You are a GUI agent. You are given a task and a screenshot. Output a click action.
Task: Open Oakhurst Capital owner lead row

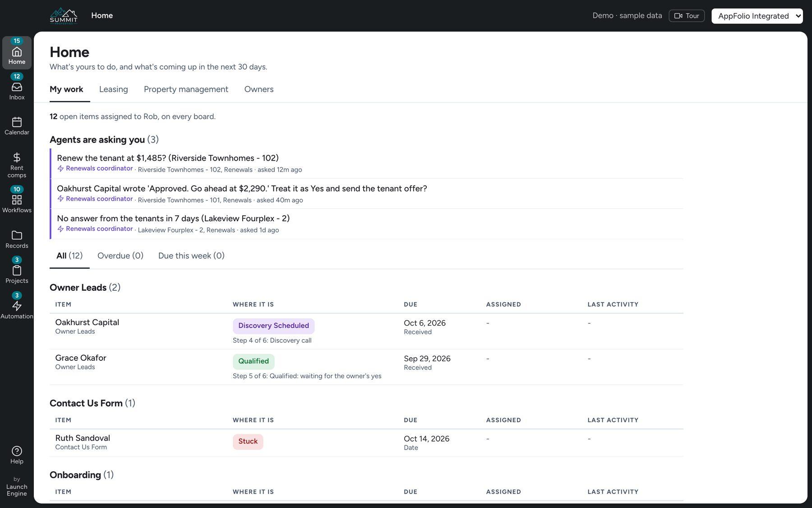click(366, 331)
